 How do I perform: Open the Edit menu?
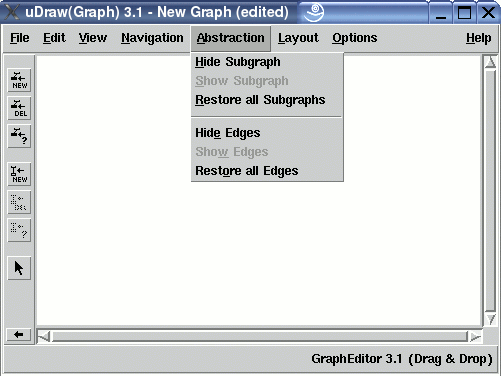click(x=54, y=38)
